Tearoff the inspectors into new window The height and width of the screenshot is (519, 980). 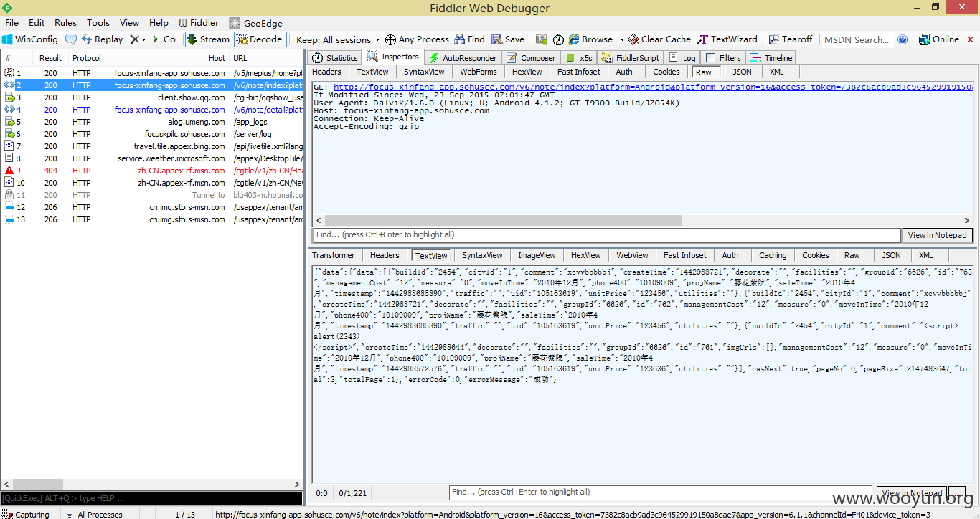[791, 39]
